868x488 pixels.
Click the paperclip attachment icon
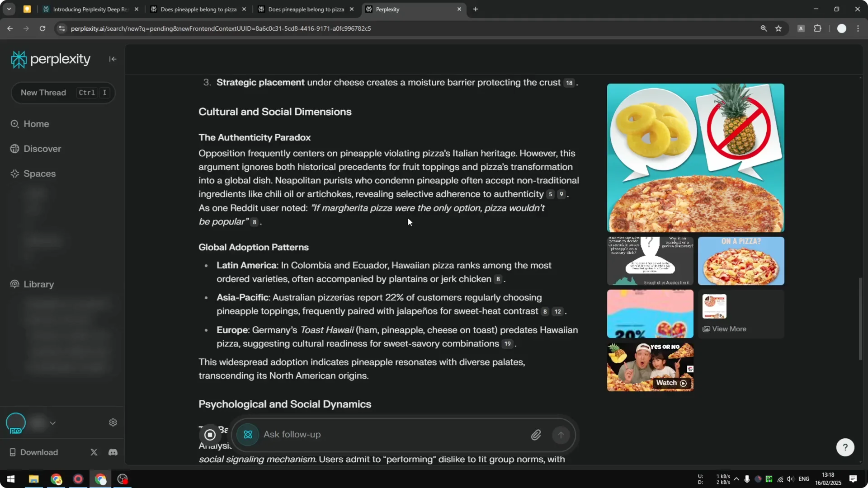point(536,434)
